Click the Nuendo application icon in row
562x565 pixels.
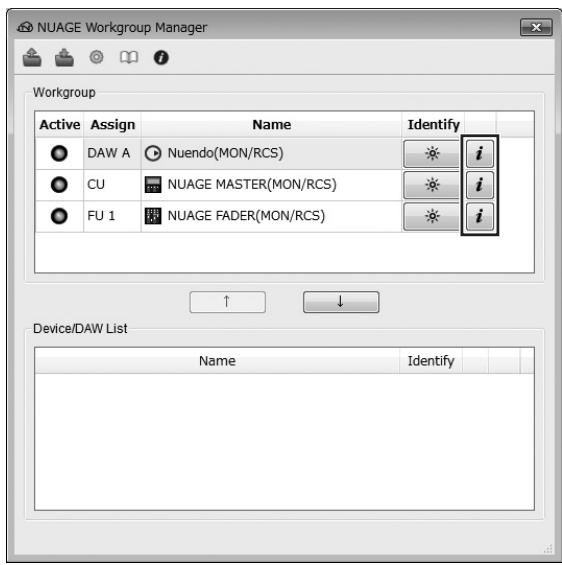(153, 154)
